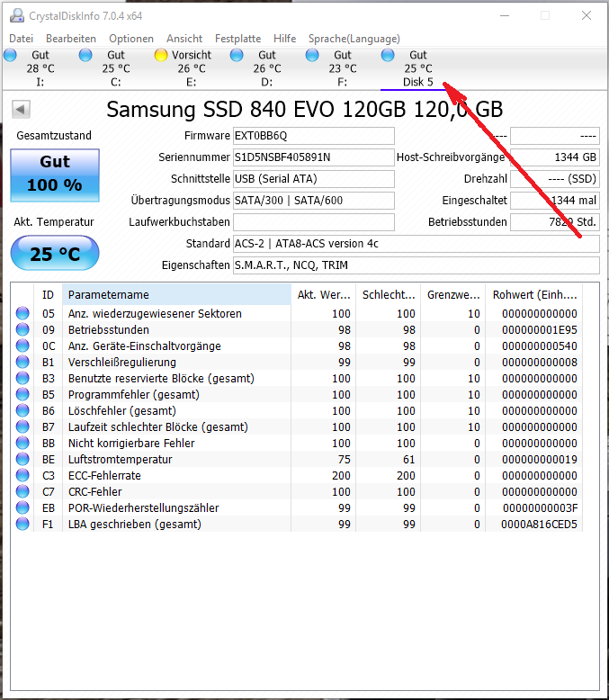Screen dimensions: 609x700
Task: Click the Host-Schreibvorgänge 1344 GB field
Action: (x=555, y=157)
